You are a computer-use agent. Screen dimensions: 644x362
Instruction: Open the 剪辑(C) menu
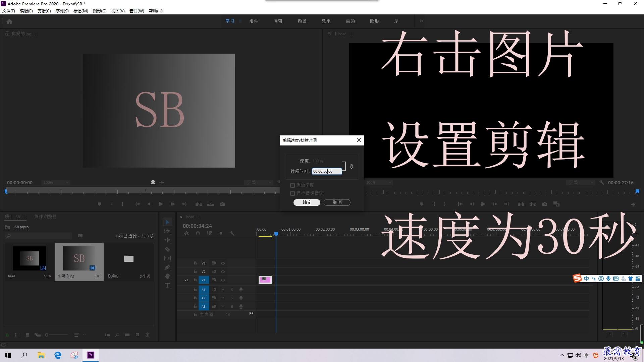click(44, 11)
